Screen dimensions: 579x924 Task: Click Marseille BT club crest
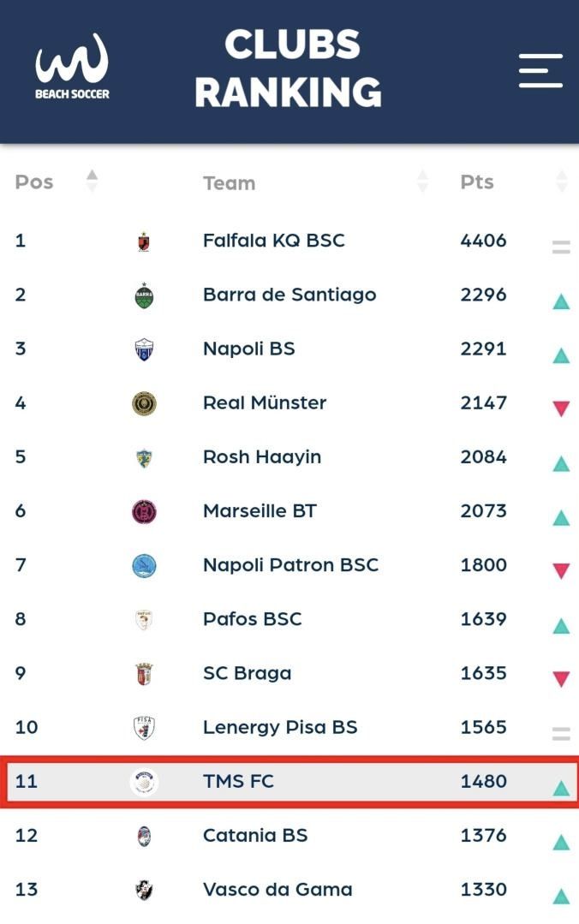click(144, 512)
